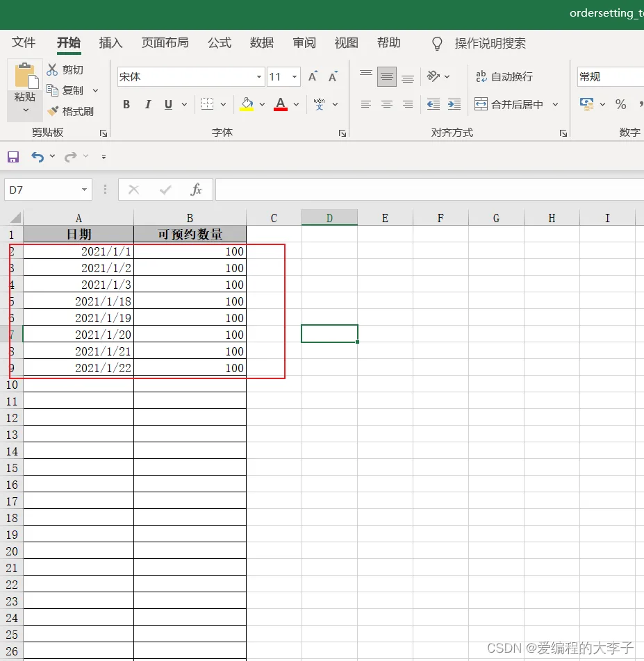Expand the paste options arrow
The image size is (644, 661).
(25, 110)
